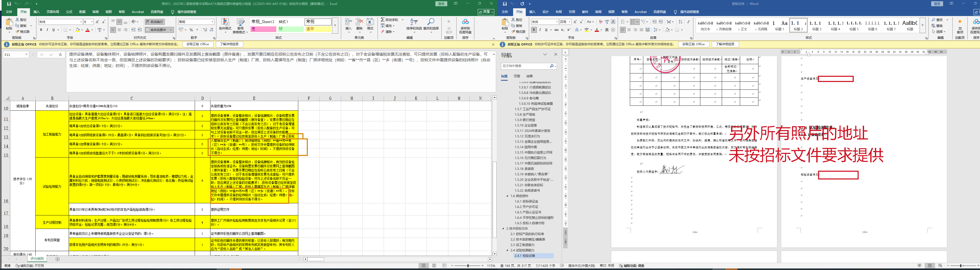
Task: Open the Format cells icon in Excel
Action: click(x=370, y=22)
